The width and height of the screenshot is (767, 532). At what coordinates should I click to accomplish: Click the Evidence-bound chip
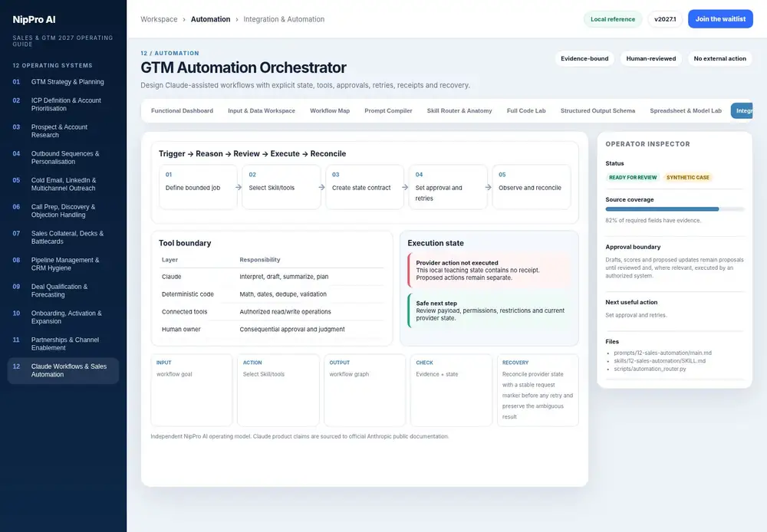[584, 59]
